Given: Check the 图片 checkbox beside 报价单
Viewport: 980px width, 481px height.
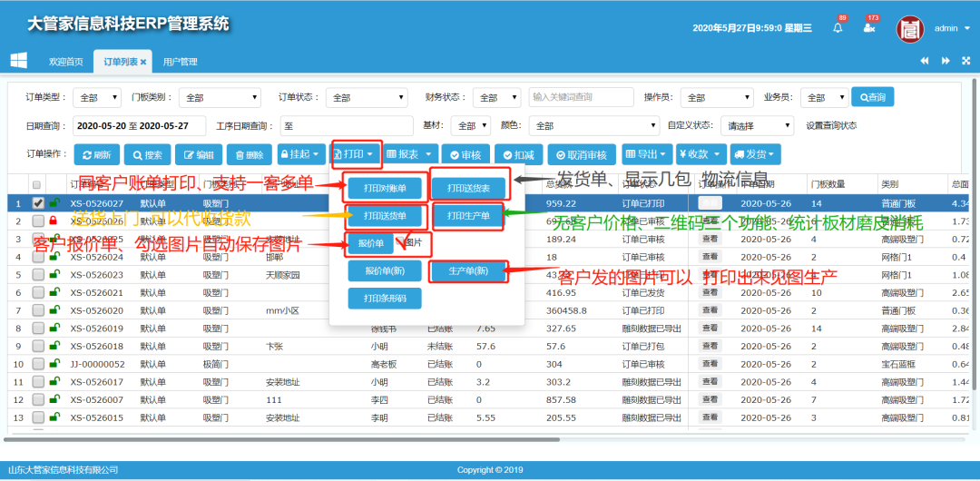Looking at the screenshot, I should (399, 243).
